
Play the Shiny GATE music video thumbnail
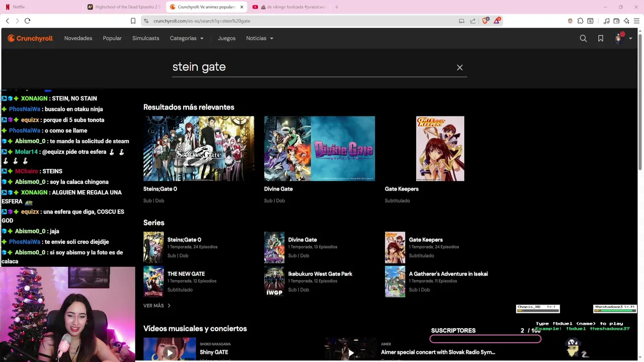click(x=170, y=350)
